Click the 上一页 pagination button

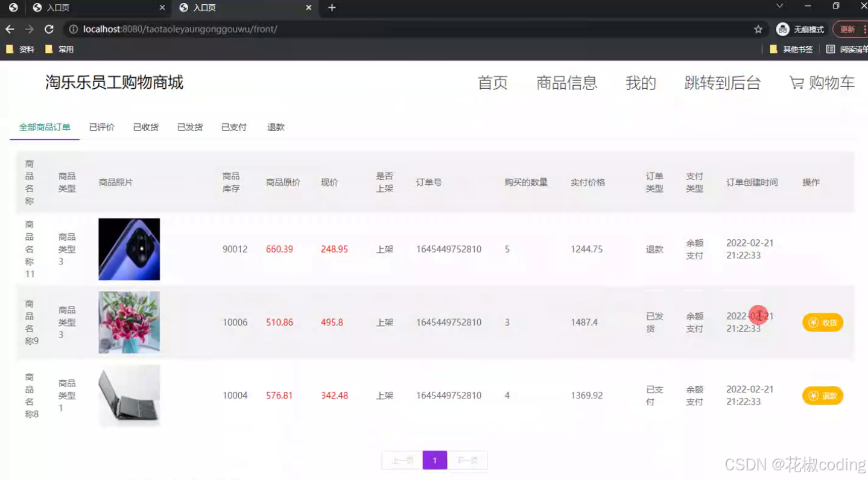[402, 460]
